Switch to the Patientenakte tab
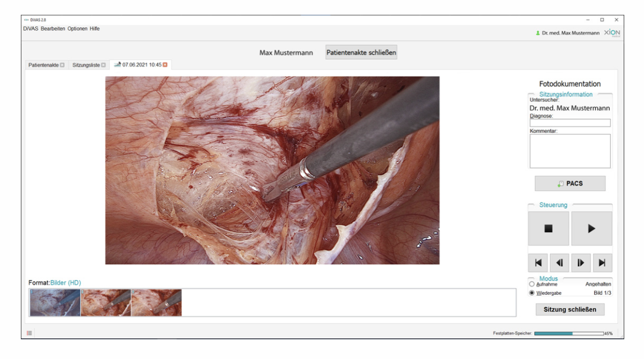The height and width of the screenshot is (359, 644). [46, 65]
